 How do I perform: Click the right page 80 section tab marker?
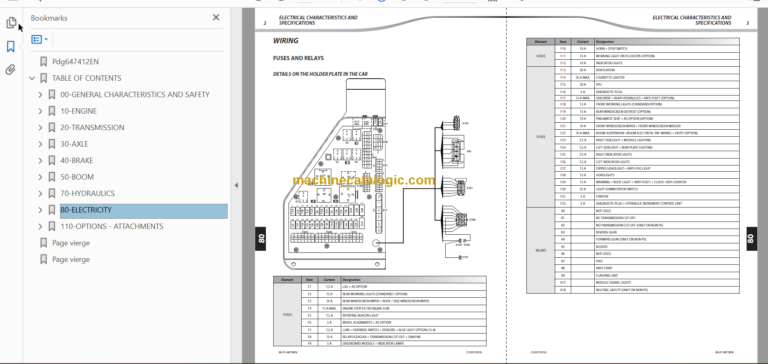[x=751, y=239]
